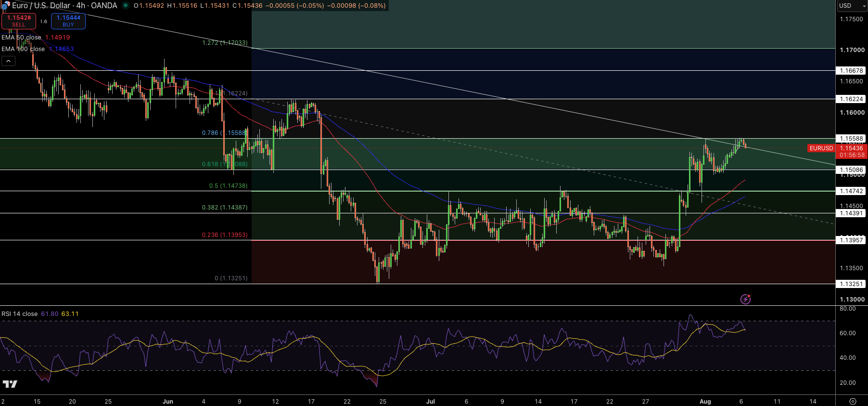Click the EURUSD last price label
868x406 pixels.
click(x=821, y=148)
